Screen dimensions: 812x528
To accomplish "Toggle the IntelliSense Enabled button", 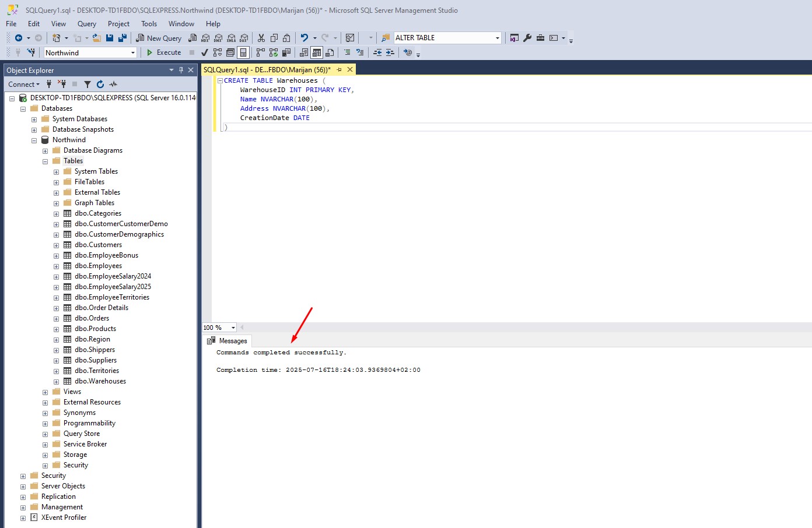I will coord(243,52).
